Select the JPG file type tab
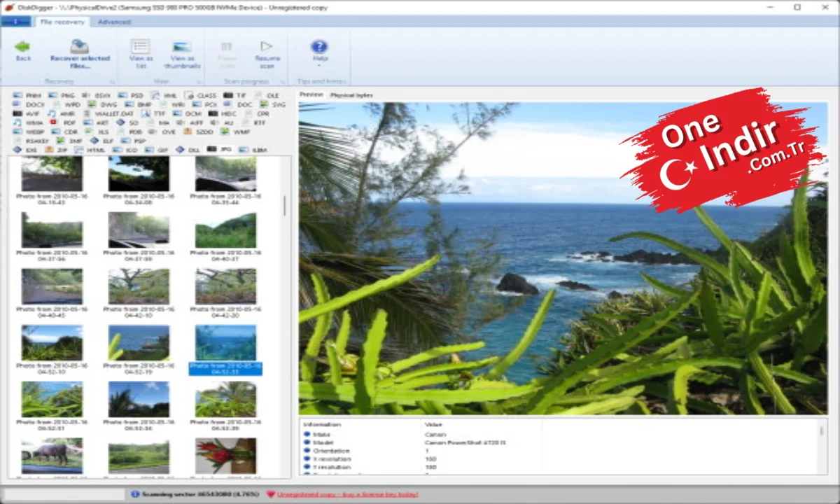The width and height of the screenshot is (840, 504). [219, 149]
